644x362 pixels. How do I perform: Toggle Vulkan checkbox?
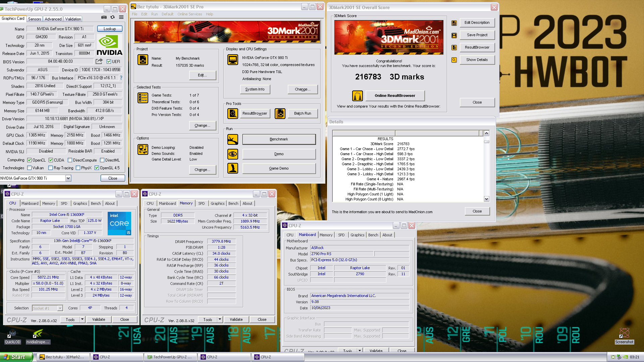point(29,168)
